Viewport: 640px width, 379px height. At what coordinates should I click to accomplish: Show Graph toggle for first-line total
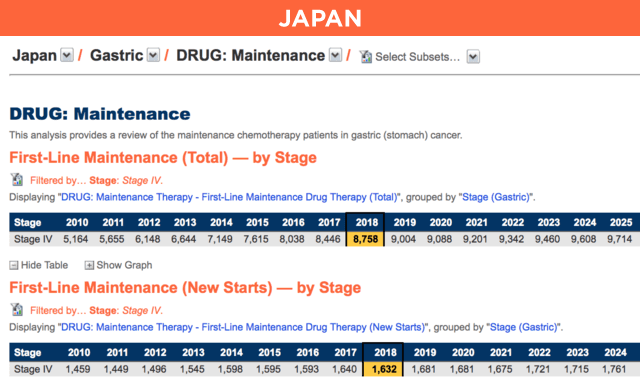[x=118, y=265]
